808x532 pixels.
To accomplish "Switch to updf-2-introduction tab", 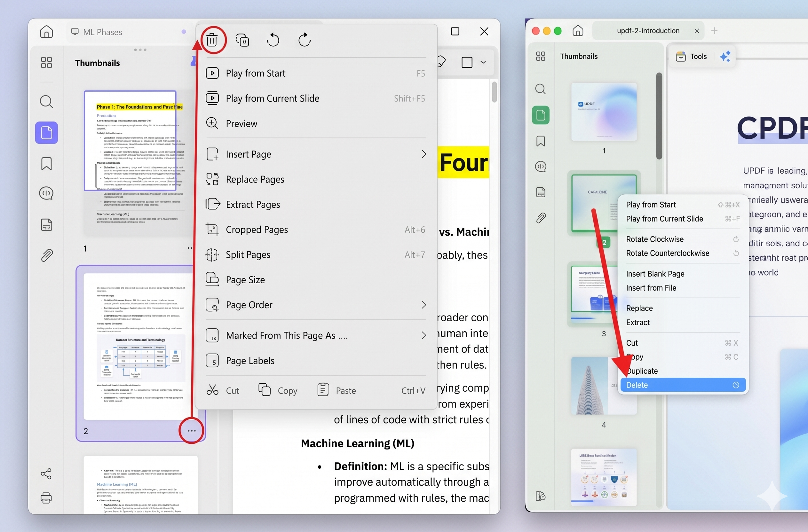I will point(648,31).
